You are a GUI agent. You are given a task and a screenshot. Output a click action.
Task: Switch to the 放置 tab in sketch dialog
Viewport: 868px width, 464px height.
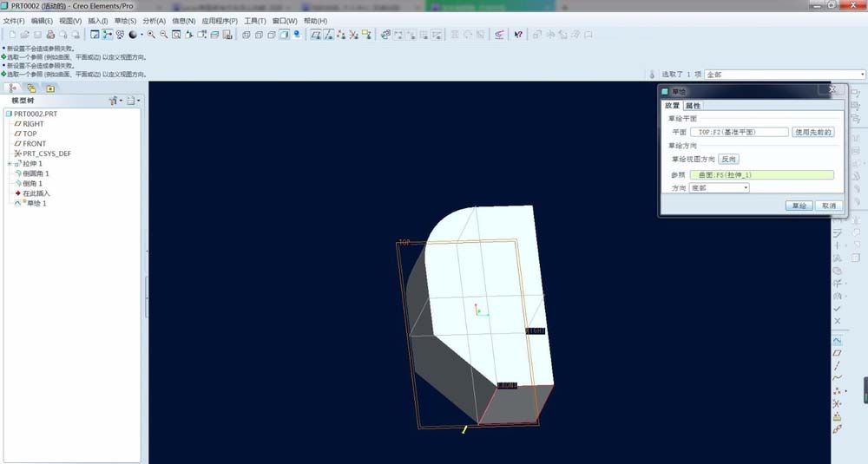point(673,106)
